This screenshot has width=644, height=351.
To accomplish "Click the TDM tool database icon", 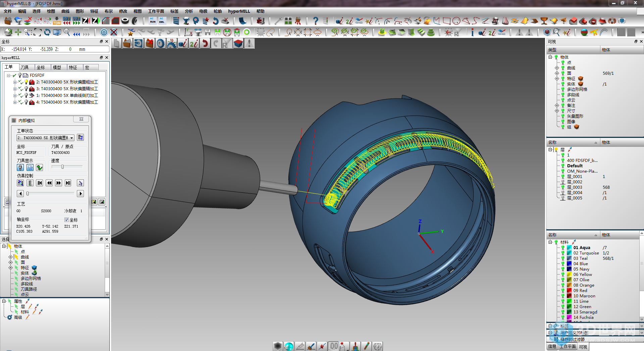I will [57, 21].
